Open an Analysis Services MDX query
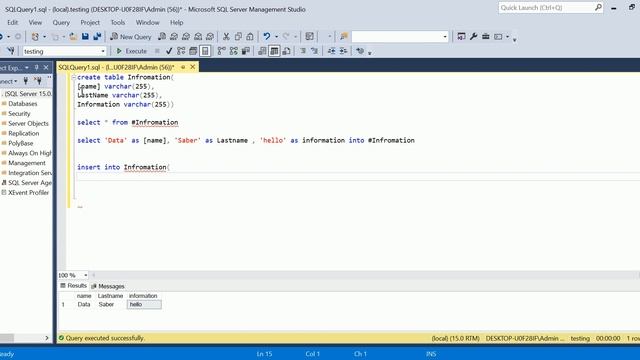 (174, 37)
